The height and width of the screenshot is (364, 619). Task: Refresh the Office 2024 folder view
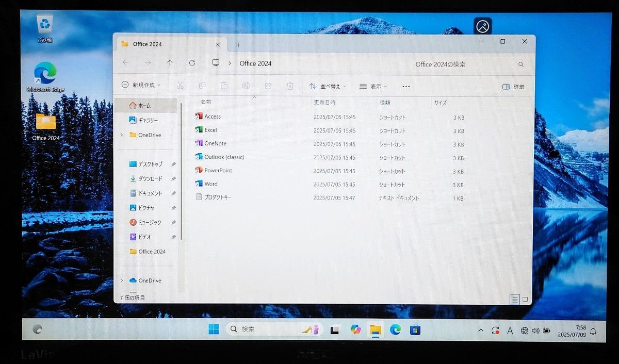pos(192,63)
